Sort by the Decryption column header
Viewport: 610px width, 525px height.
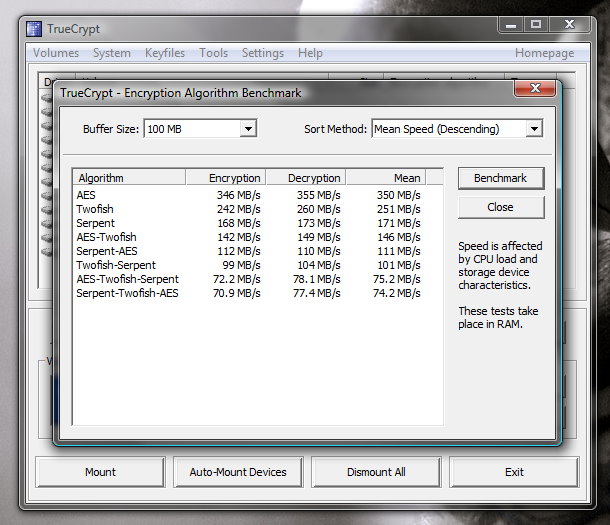[306, 178]
